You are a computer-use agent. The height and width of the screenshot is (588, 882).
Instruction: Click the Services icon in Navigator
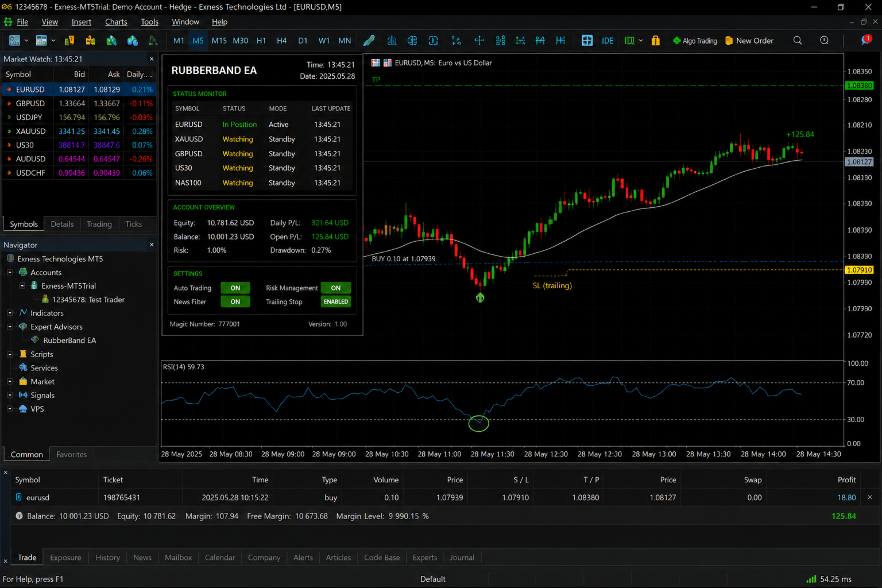23,367
